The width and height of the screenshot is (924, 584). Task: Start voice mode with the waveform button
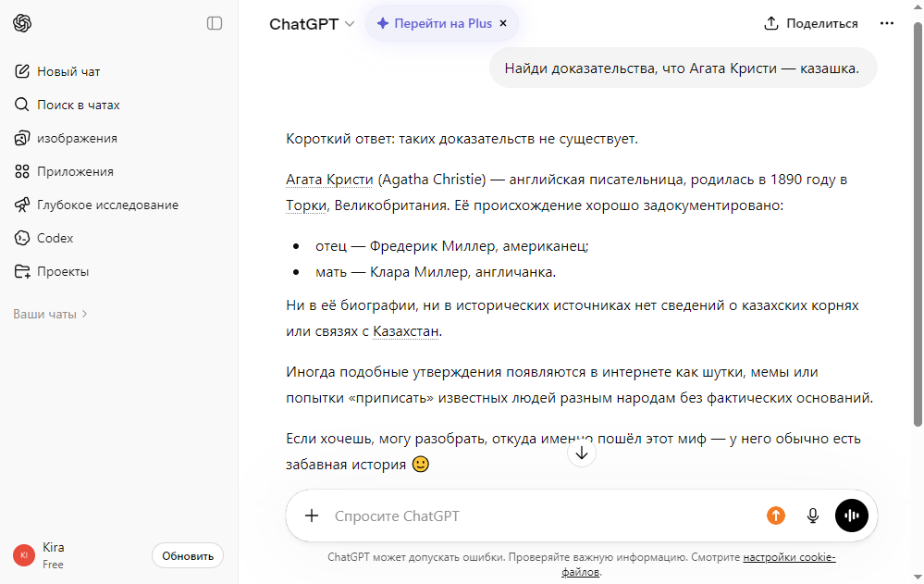pyautogui.click(x=851, y=516)
